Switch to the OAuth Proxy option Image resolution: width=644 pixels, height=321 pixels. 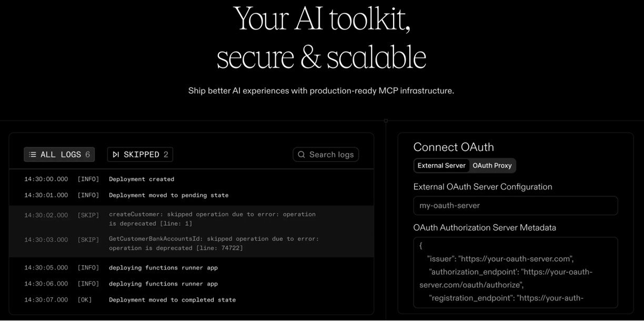[x=492, y=166]
